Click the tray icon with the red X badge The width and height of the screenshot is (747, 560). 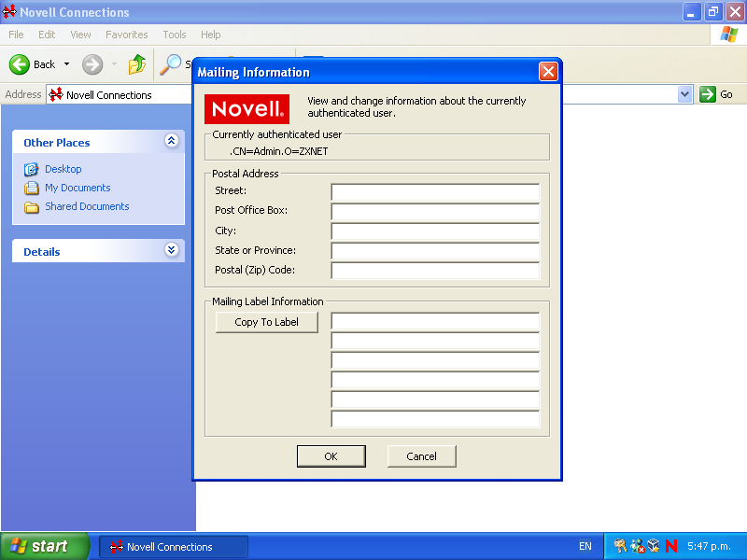[x=638, y=546]
